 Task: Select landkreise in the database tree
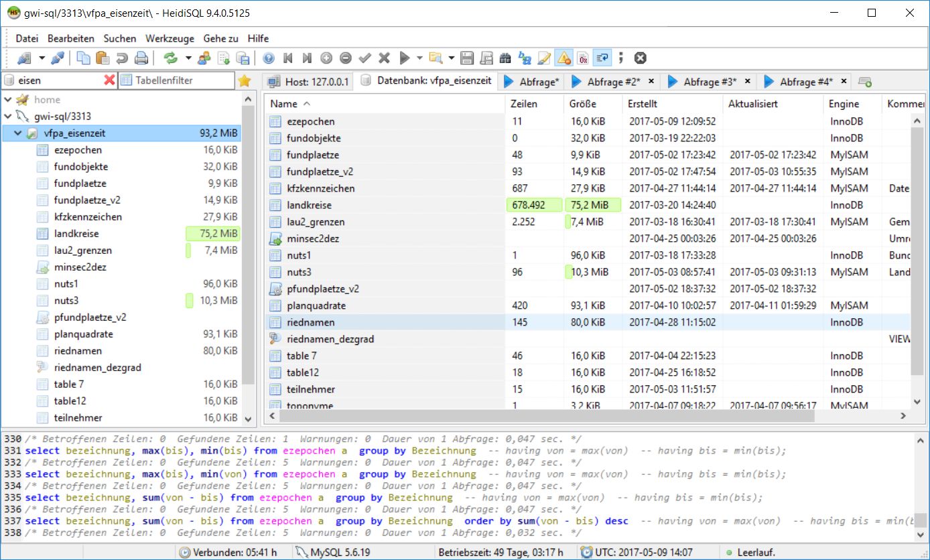(x=76, y=234)
